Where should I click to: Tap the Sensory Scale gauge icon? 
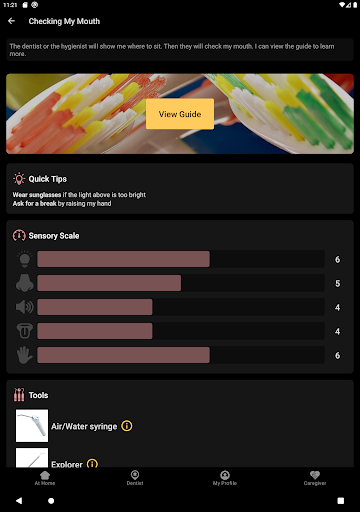tap(19, 235)
